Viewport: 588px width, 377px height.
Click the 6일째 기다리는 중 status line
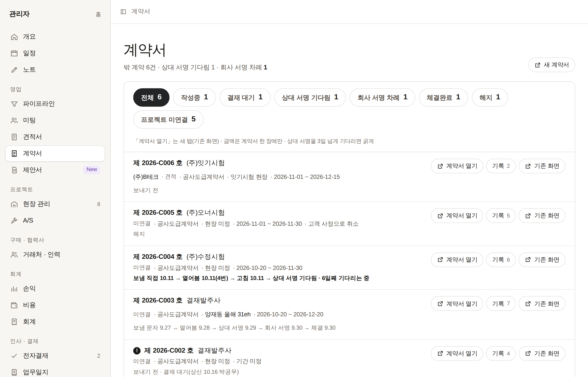(251, 278)
